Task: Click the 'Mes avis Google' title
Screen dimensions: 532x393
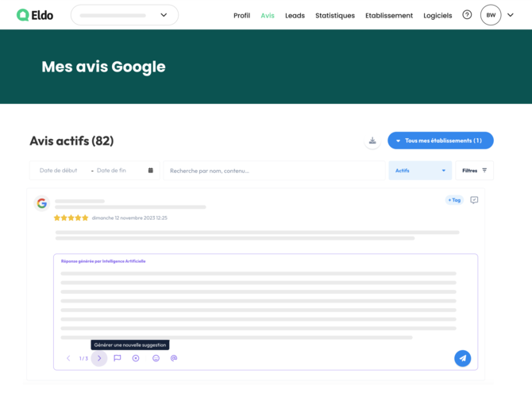Action: [x=103, y=67]
